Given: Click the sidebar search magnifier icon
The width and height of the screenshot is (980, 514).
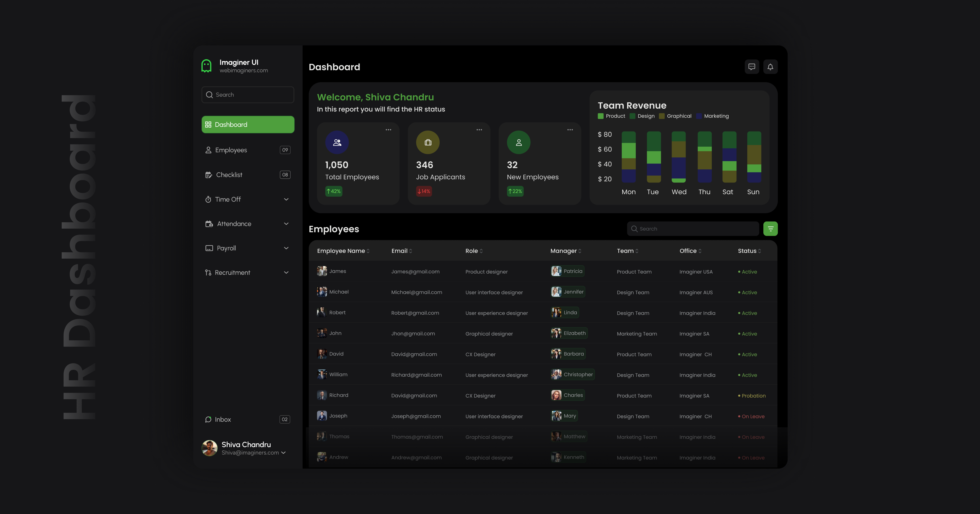Looking at the screenshot, I should 209,95.
